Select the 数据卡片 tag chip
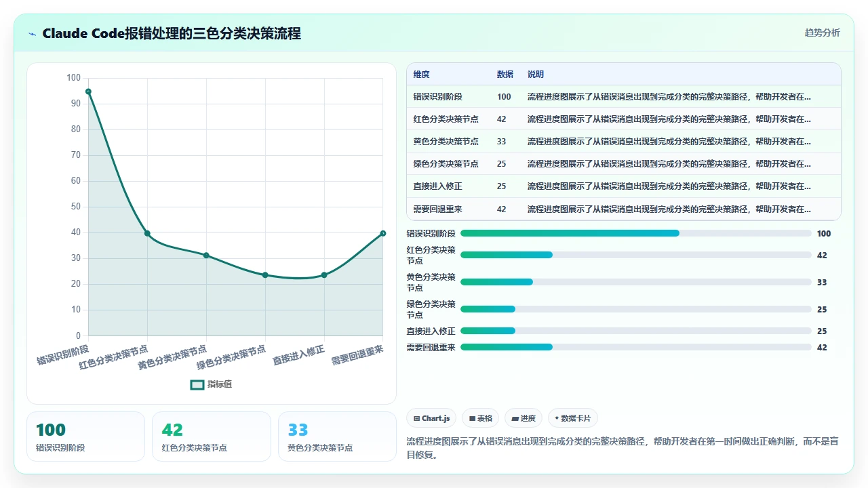Viewport: 868px width, 488px height. tap(572, 418)
